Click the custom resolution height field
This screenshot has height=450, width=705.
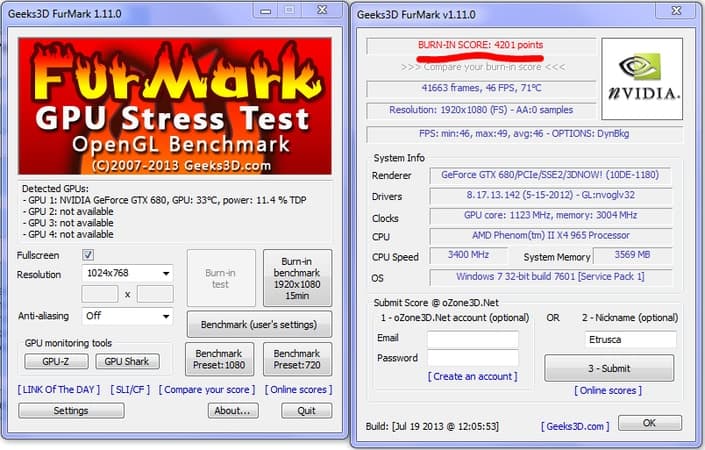click(x=155, y=294)
